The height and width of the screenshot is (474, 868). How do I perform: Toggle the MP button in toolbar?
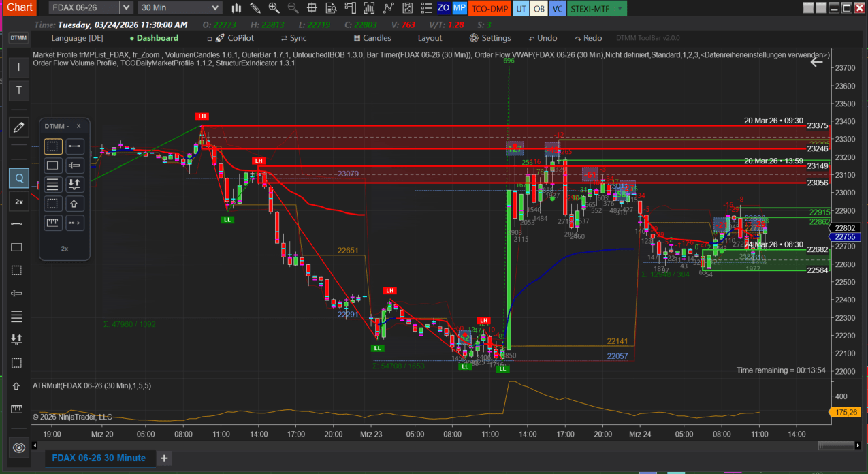[x=460, y=8]
